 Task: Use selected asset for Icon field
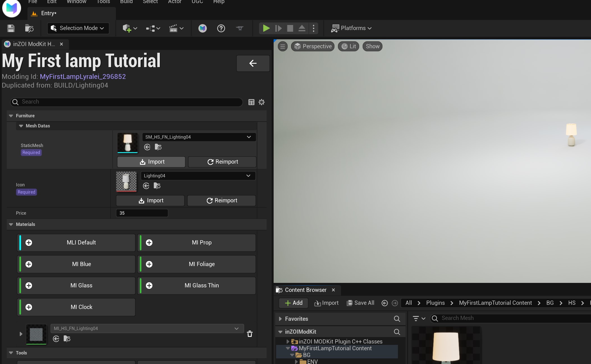click(146, 186)
